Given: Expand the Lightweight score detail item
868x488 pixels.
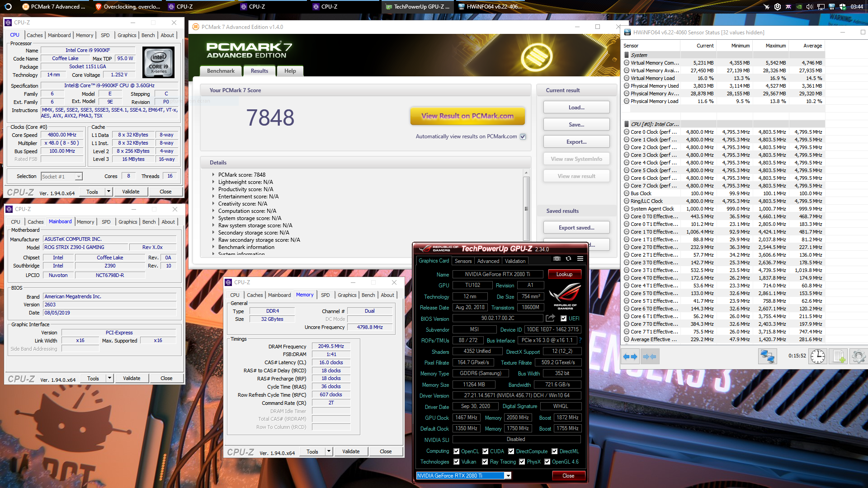Looking at the screenshot, I should pos(213,182).
